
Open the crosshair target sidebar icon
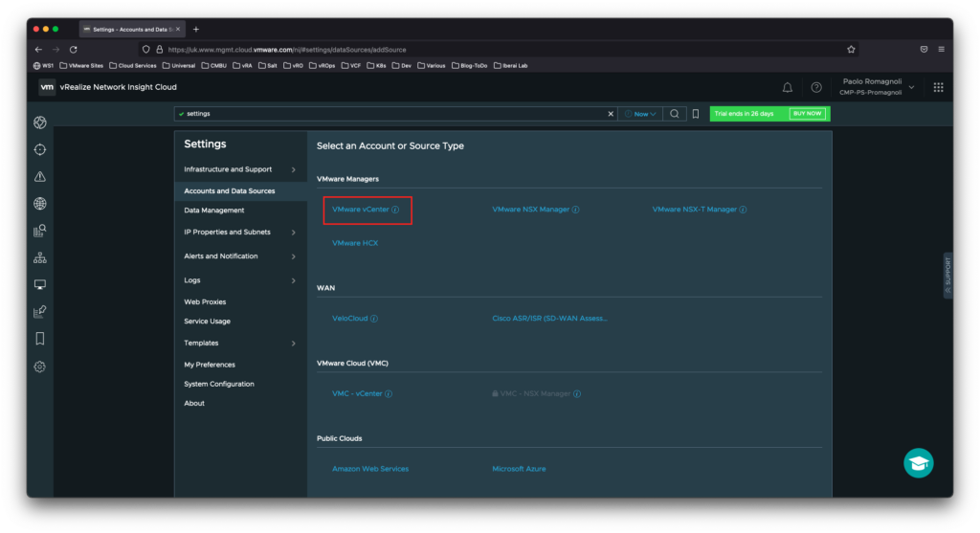(40, 149)
